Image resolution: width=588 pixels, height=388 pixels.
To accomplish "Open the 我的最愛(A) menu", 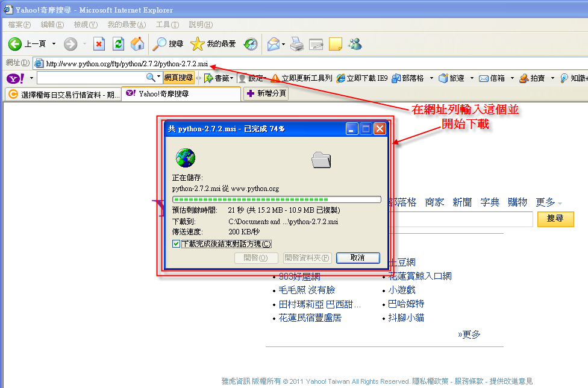I will (x=127, y=25).
